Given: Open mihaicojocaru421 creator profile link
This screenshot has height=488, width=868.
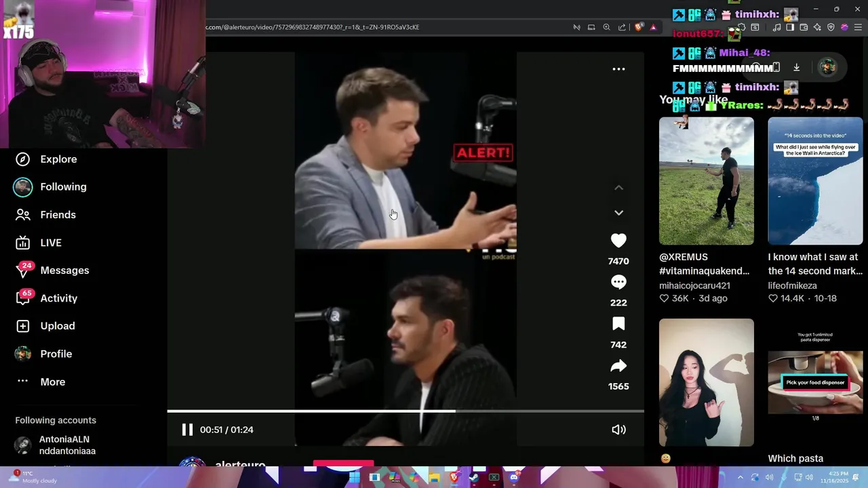Looking at the screenshot, I should [x=694, y=286].
